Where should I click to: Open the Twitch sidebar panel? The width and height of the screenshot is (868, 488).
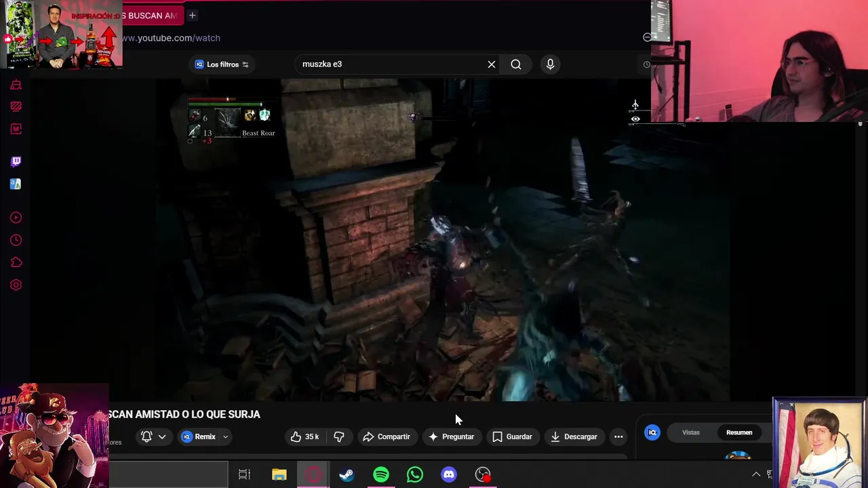coord(16,161)
